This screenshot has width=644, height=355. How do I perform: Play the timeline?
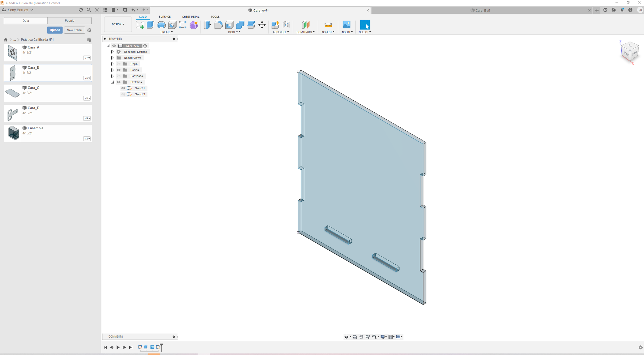[x=118, y=347]
